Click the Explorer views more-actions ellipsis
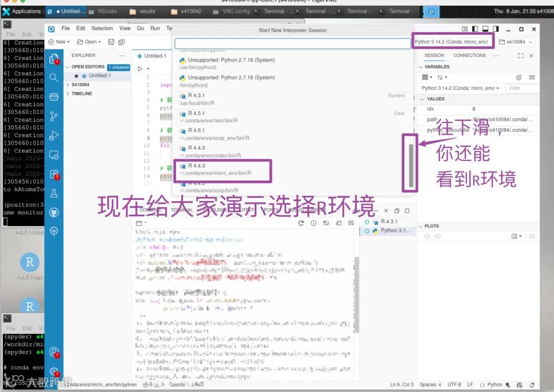554x392 pixels. tap(122, 55)
